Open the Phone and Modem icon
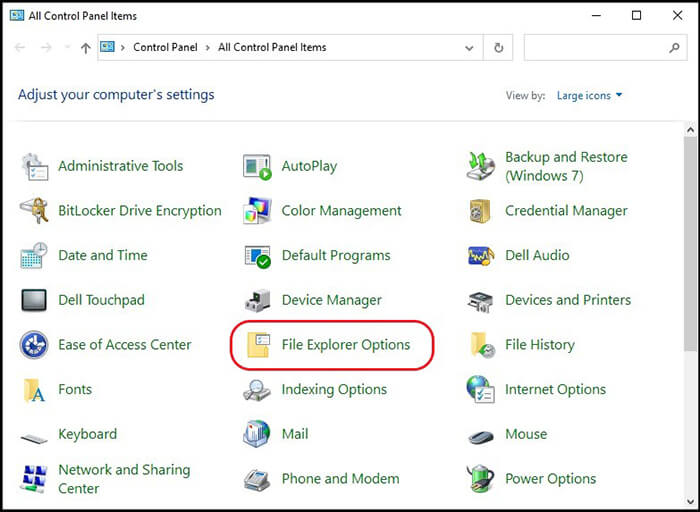Viewport: 700px width, 512px height. (x=257, y=480)
